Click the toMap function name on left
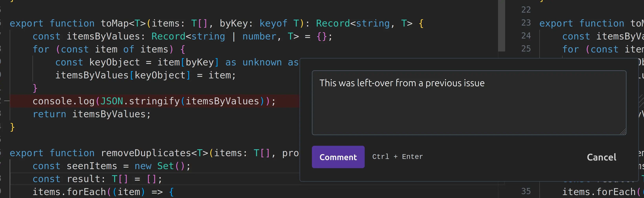Image resolution: width=644 pixels, height=198 pixels. (x=115, y=23)
